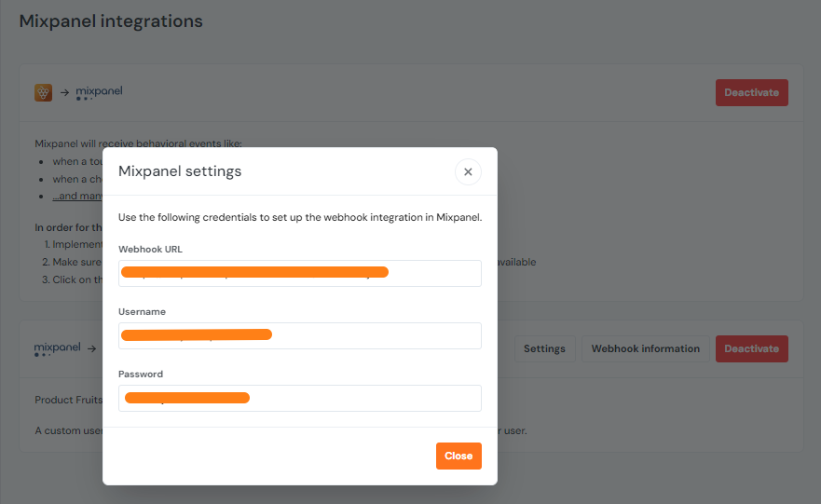Click the mixpanel logo in the lower card
The image size is (821, 504).
pyautogui.click(x=57, y=348)
